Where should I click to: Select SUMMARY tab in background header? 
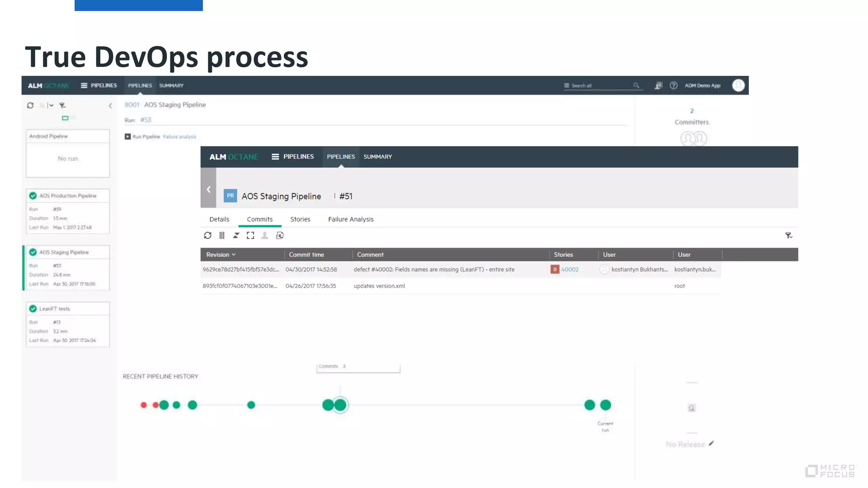(171, 86)
